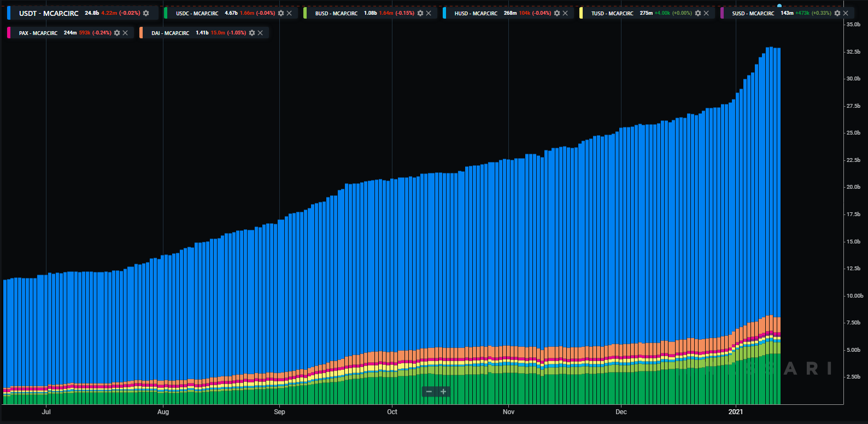Remove DAI series using its X
This screenshot has height=424, width=868.
(x=260, y=33)
